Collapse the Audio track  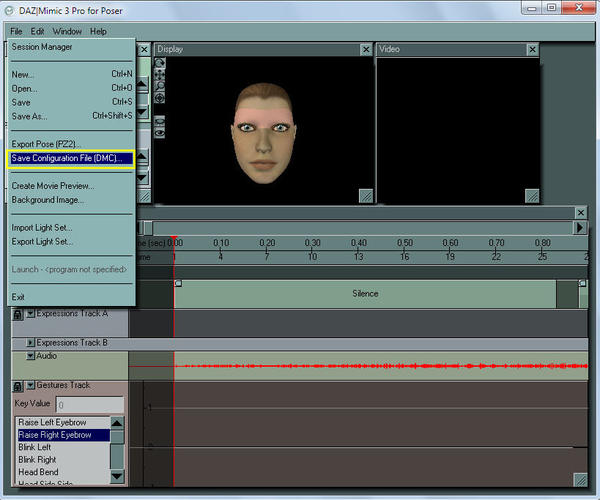[x=30, y=355]
